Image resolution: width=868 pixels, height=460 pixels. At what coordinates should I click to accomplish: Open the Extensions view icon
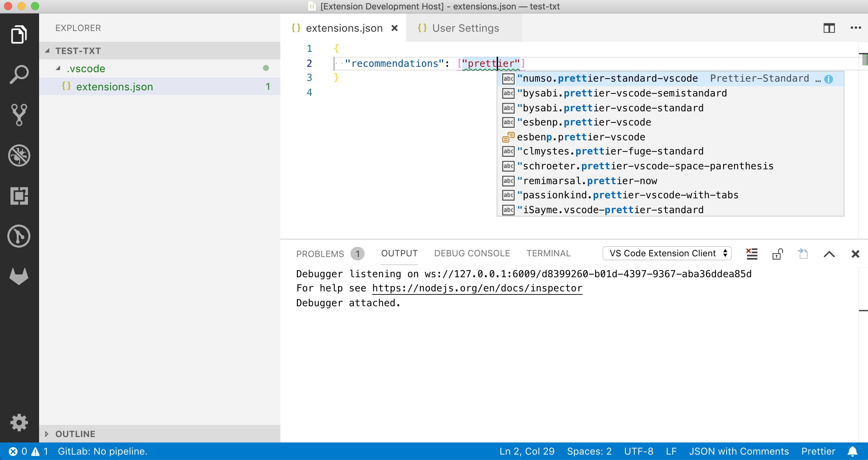pyautogui.click(x=19, y=196)
